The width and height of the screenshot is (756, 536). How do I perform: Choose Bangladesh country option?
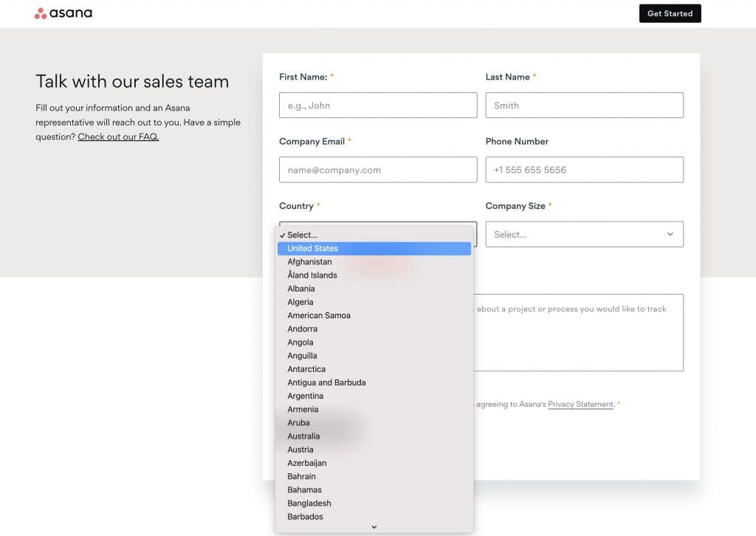374,504
